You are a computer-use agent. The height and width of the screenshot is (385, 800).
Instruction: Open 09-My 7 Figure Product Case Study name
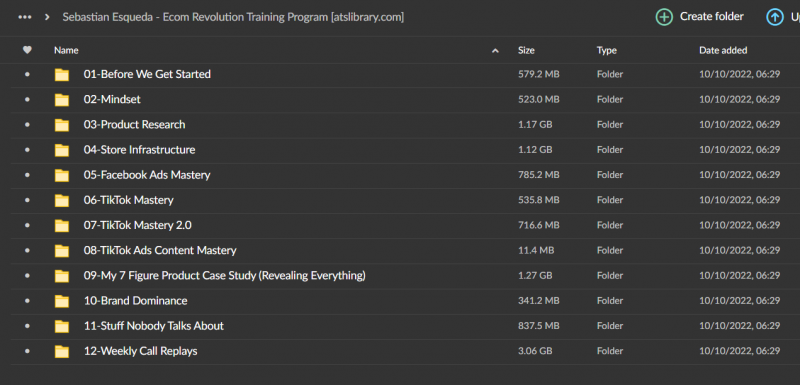pos(225,275)
